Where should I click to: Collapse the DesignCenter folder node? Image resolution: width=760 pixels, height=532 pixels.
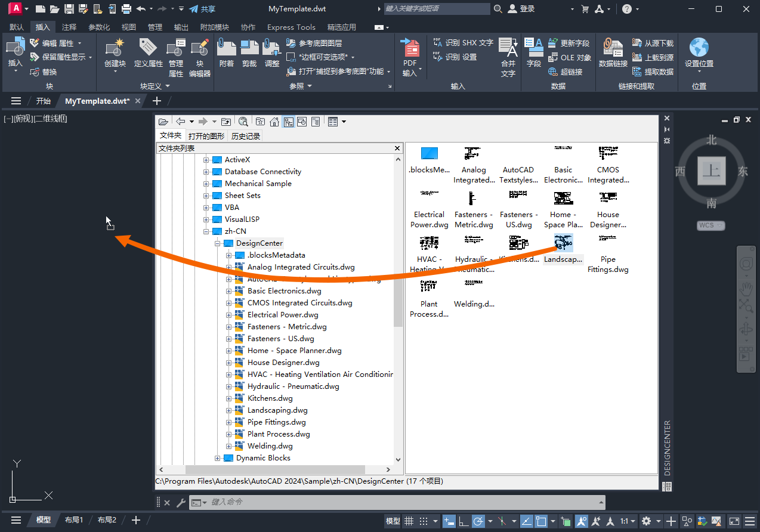(218, 243)
